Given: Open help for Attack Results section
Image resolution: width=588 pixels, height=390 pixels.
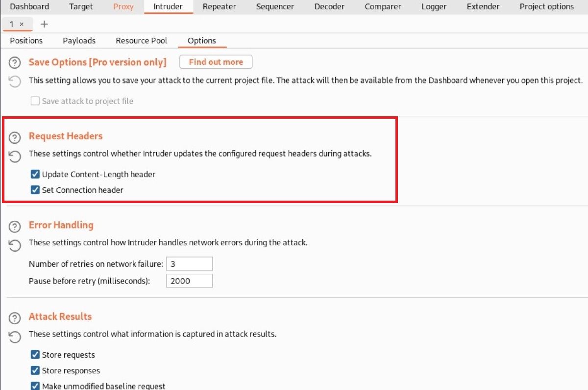Looking at the screenshot, I should click(x=15, y=318).
